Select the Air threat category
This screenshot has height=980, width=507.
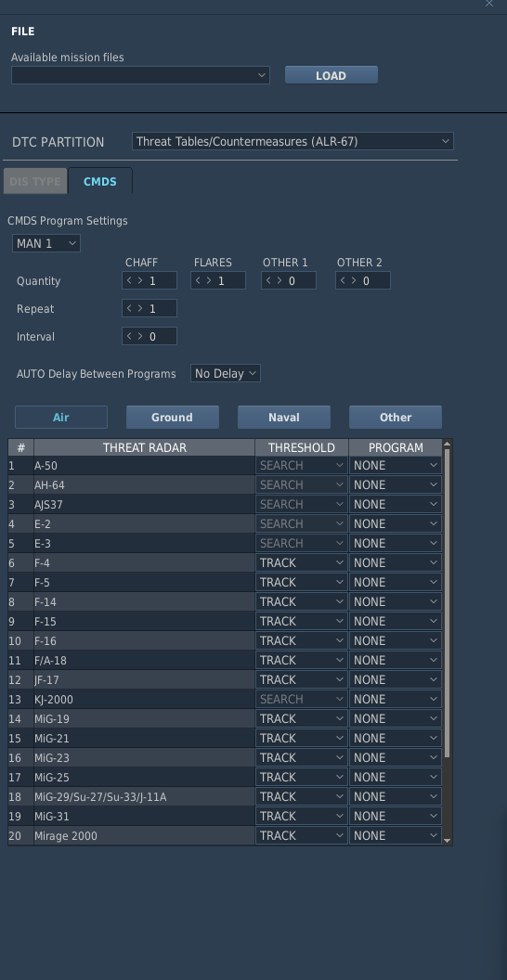61,417
